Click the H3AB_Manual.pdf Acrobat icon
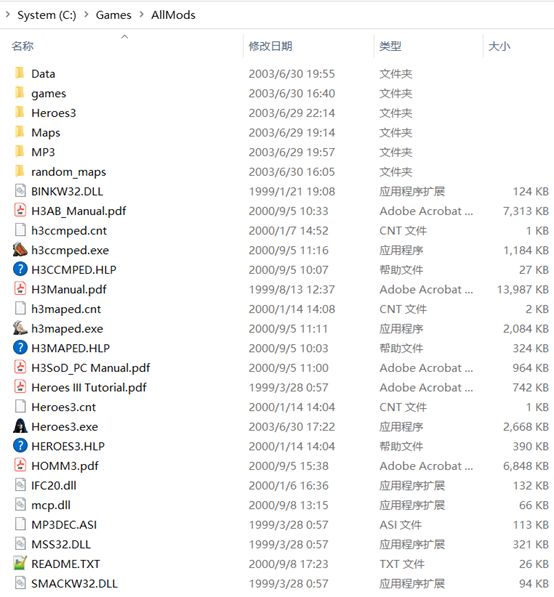 [x=20, y=211]
